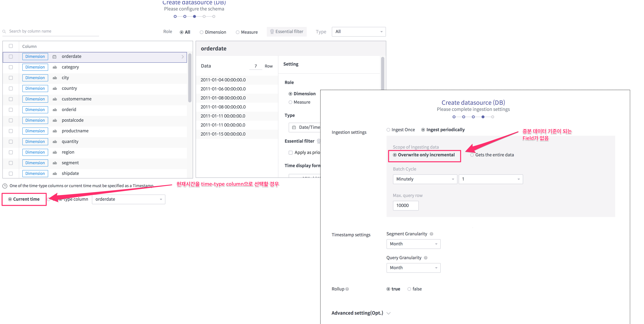Screen dimensions: 644x324
Task: Click the Query Granularity help icon
Action: [x=425, y=257]
